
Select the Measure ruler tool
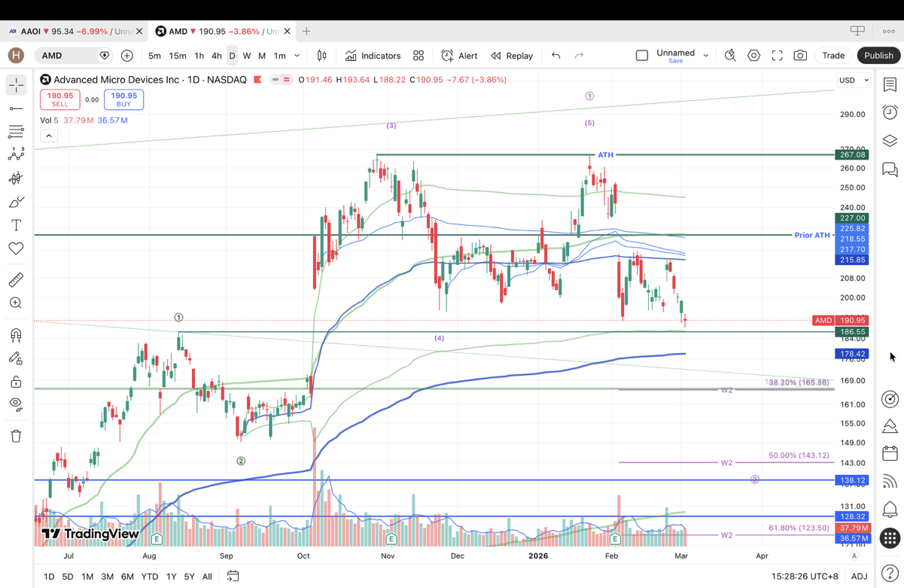pos(16,280)
